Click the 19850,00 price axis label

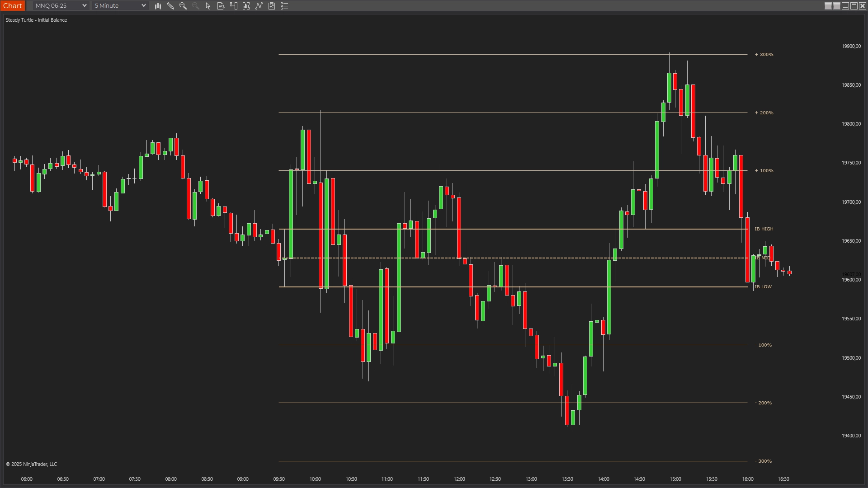coord(851,85)
